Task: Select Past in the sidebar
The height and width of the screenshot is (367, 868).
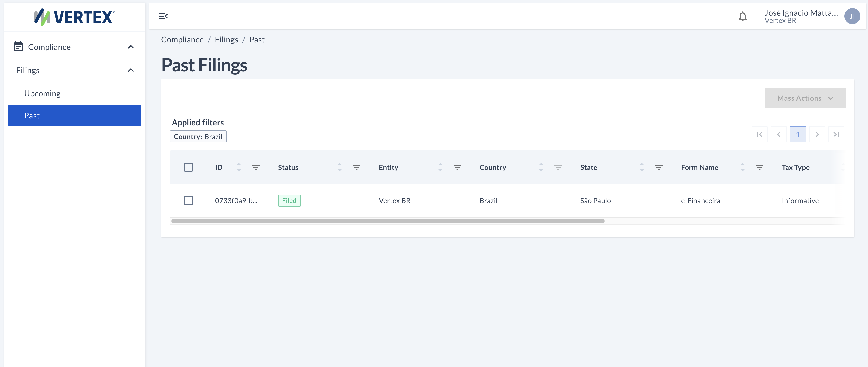Action: pyautogui.click(x=75, y=115)
